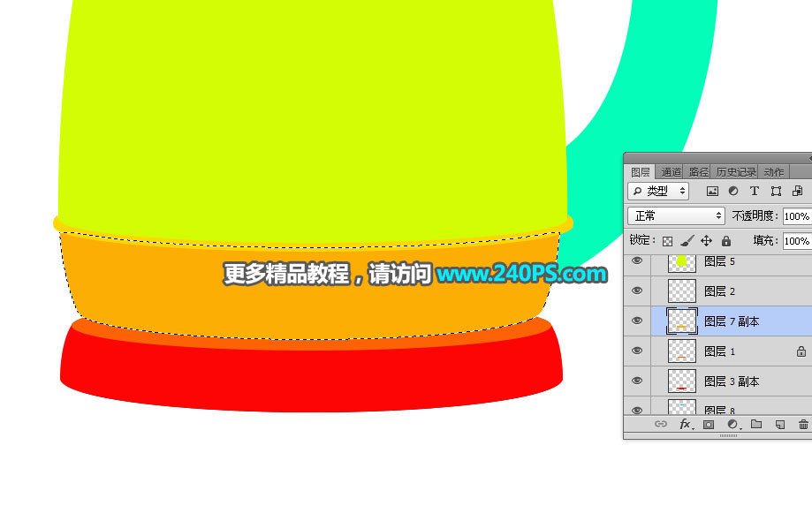Open the 历史记录 tab
Image resolution: width=812 pixels, height=521 pixels.
click(736, 172)
